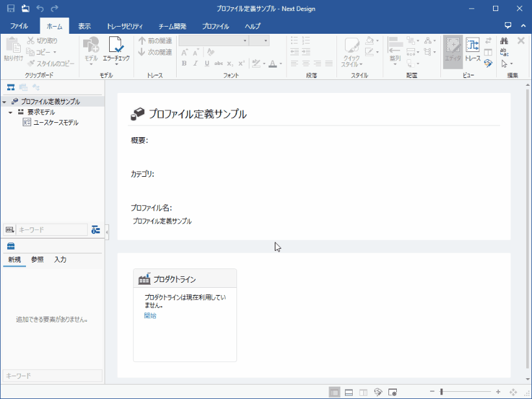
Task: Click the filter settings icon beside keyword box
Action: (x=95, y=229)
